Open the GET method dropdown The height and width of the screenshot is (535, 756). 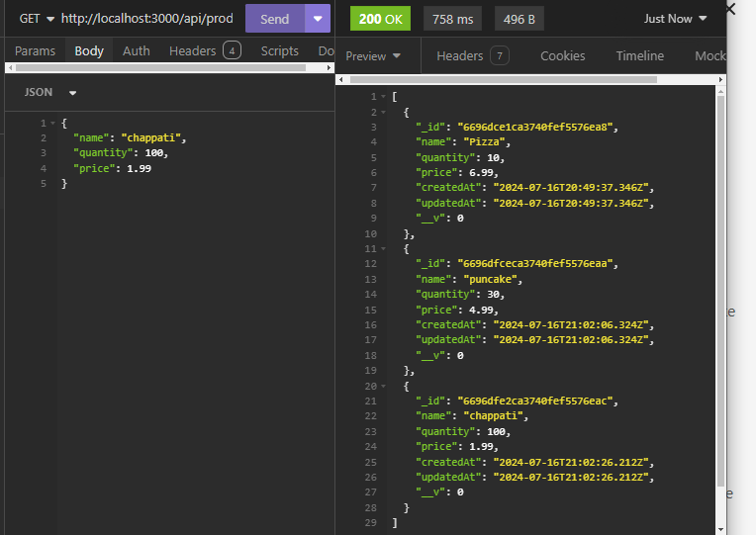point(37,19)
